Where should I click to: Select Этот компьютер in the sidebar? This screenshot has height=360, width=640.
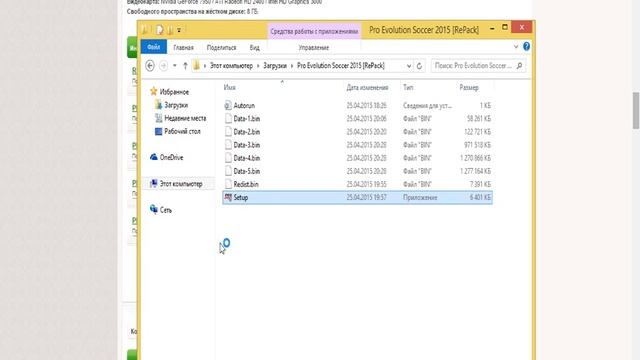pos(181,184)
